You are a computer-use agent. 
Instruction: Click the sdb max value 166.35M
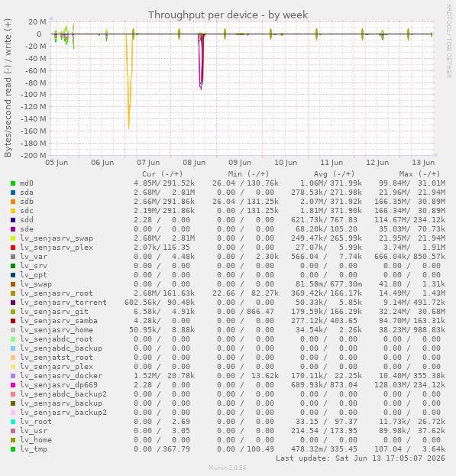click(x=393, y=202)
